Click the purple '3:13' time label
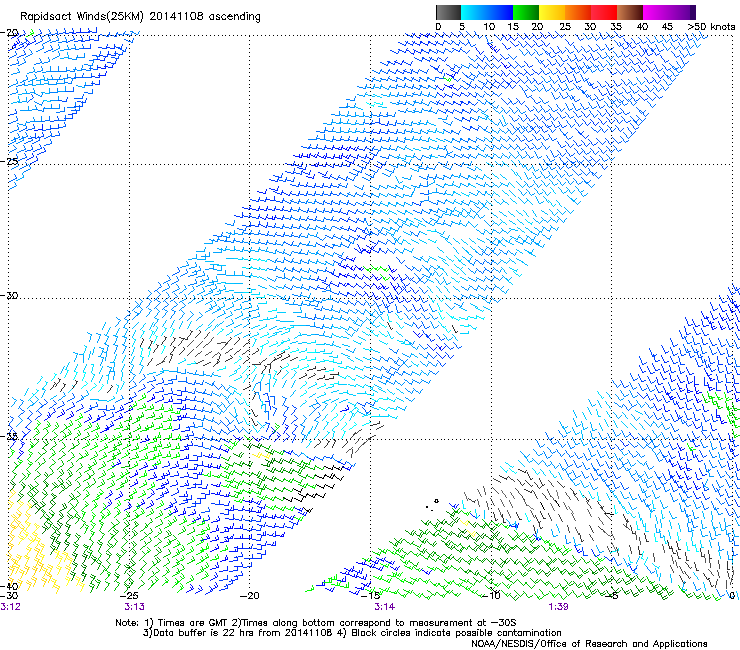The height and width of the screenshot is (650, 740). (x=135, y=607)
